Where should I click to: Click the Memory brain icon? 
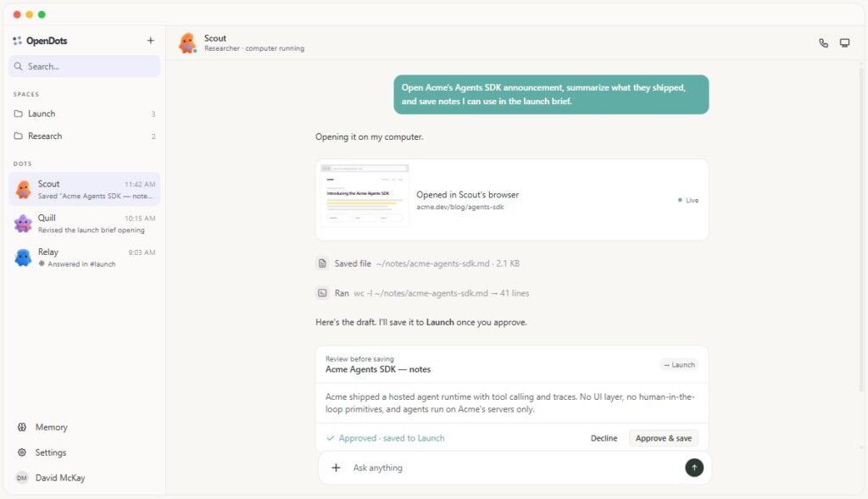point(22,427)
